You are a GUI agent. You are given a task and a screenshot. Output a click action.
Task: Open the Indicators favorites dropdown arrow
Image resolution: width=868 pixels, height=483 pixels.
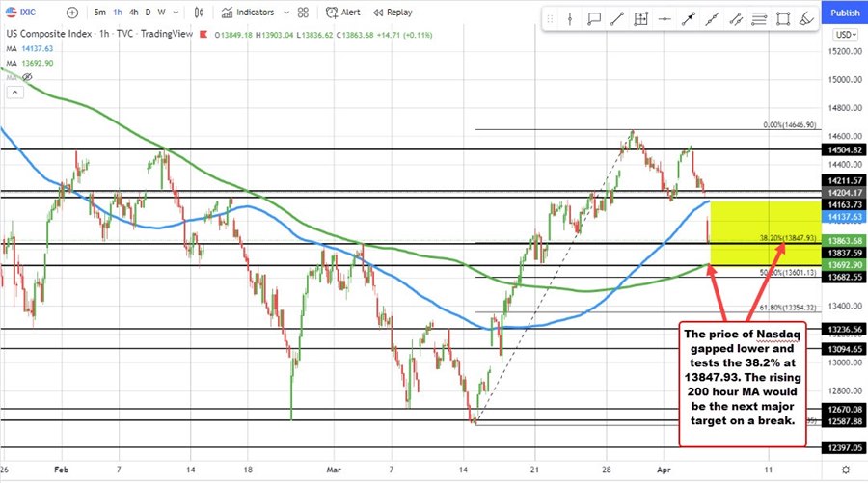pyautogui.click(x=286, y=13)
